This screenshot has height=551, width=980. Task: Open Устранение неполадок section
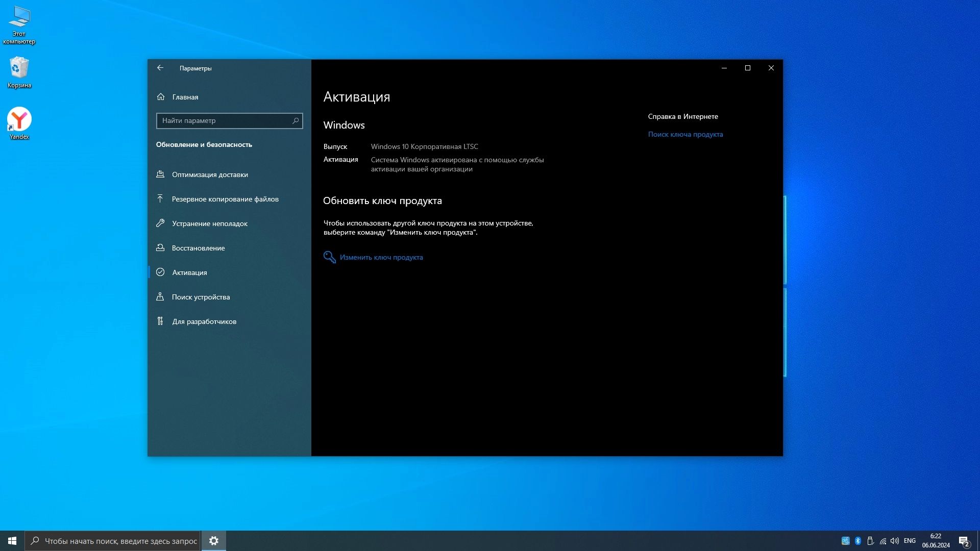[x=209, y=223]
